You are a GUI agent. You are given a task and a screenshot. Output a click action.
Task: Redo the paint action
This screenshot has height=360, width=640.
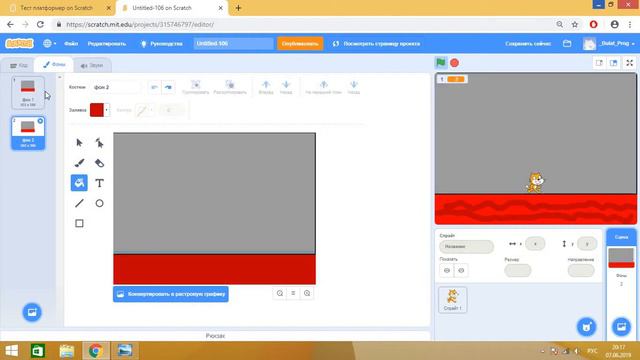click(x=168, y=87)
